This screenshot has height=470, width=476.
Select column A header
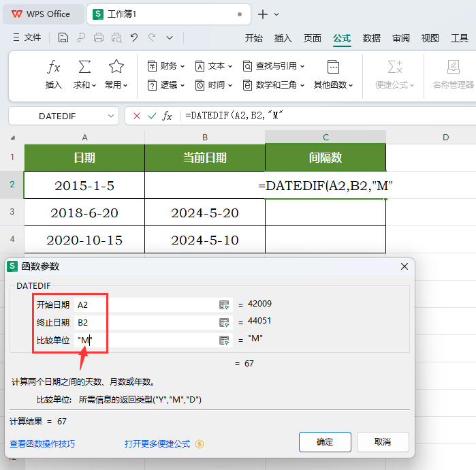[x=84, y=137]
